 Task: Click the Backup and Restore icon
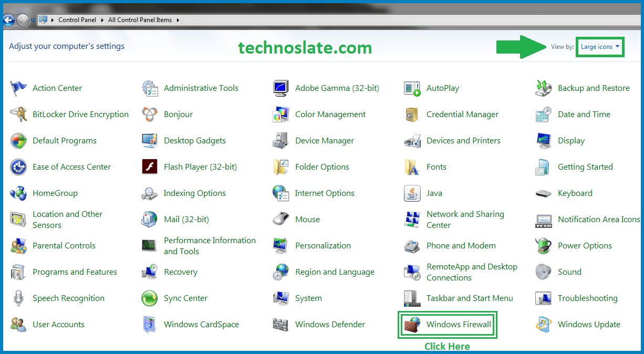[544, 88]
